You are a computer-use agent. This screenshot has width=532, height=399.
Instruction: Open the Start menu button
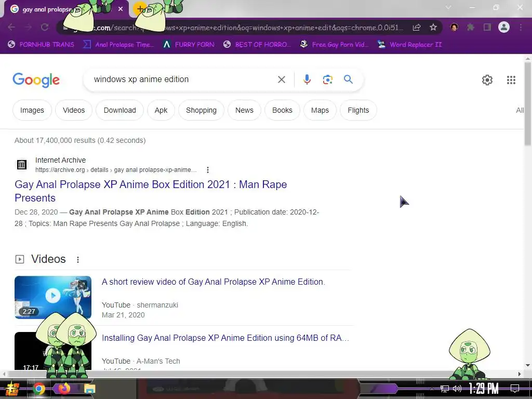12,389
